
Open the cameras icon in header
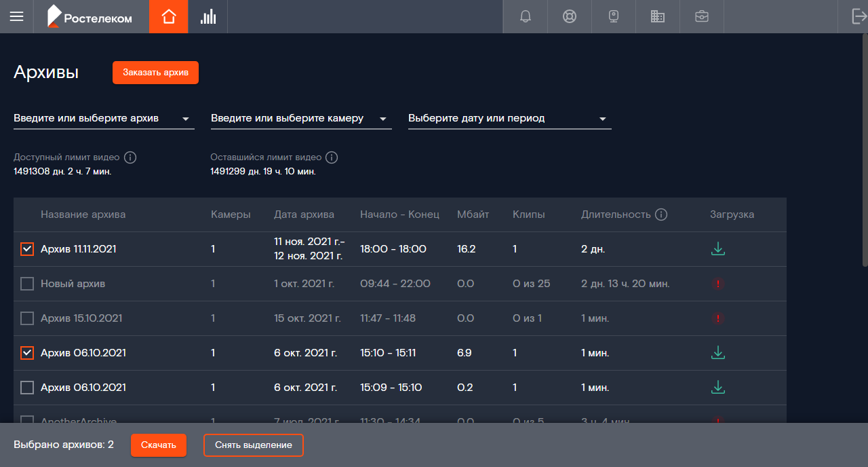(x=614, y=16)
